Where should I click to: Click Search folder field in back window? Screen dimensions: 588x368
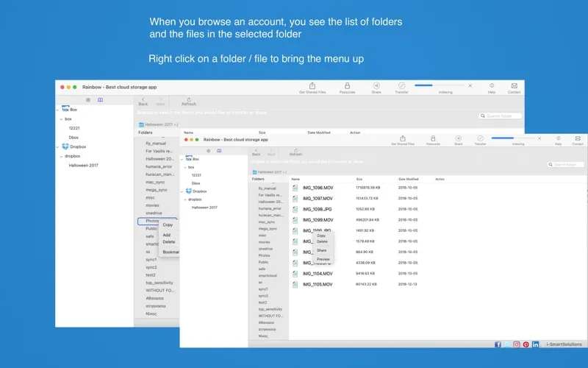coord(501,116)
